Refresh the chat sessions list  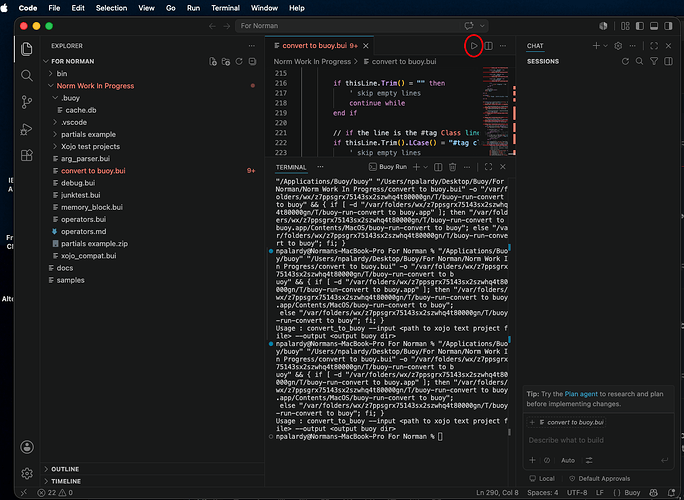pyautogui.click(x=625, y=62)
